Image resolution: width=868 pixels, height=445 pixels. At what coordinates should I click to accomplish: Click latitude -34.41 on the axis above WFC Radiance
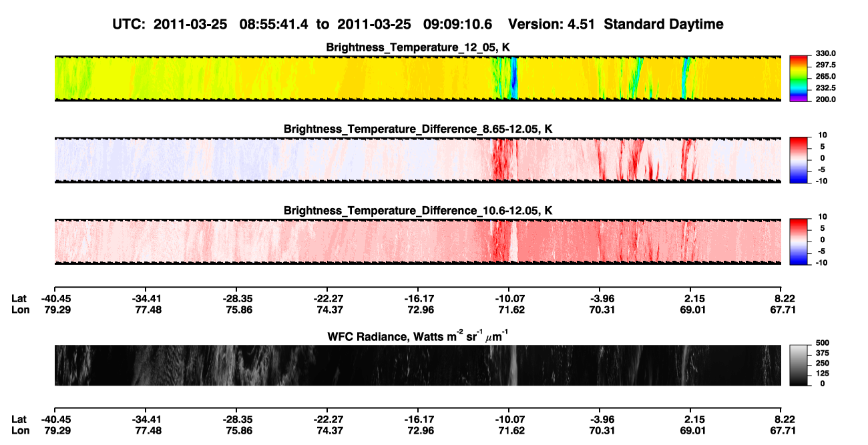point(146,298)
